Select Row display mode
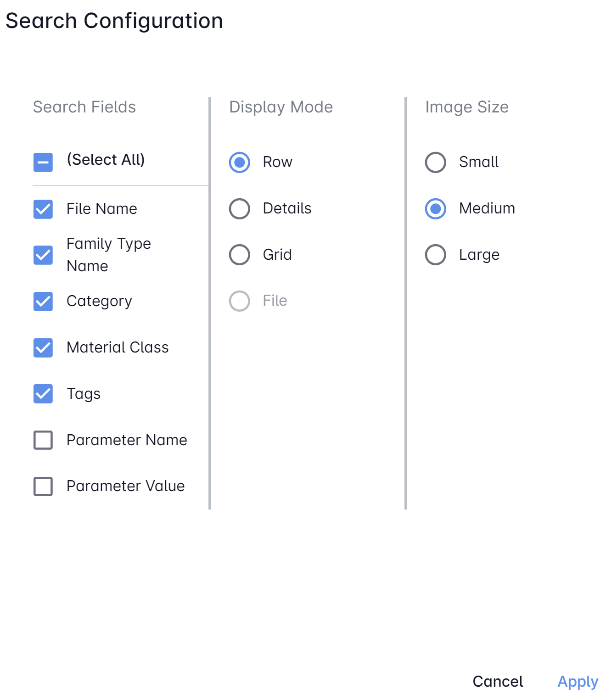Viewport: 606px width, 700px height. [240, 162]
